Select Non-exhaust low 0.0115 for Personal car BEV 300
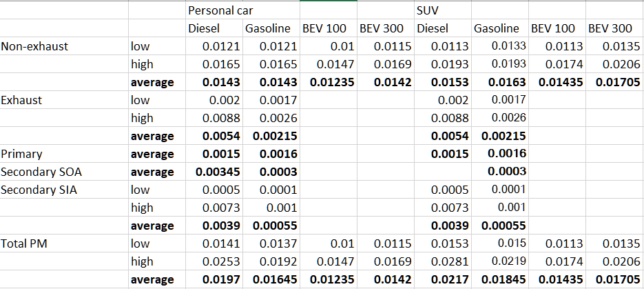 393,46
